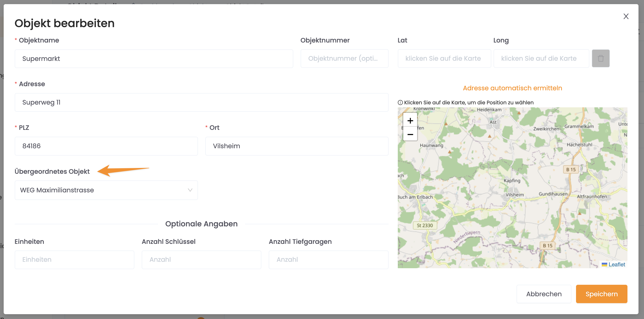Click into the Objektnummer input field

click(x=344, y=59)
